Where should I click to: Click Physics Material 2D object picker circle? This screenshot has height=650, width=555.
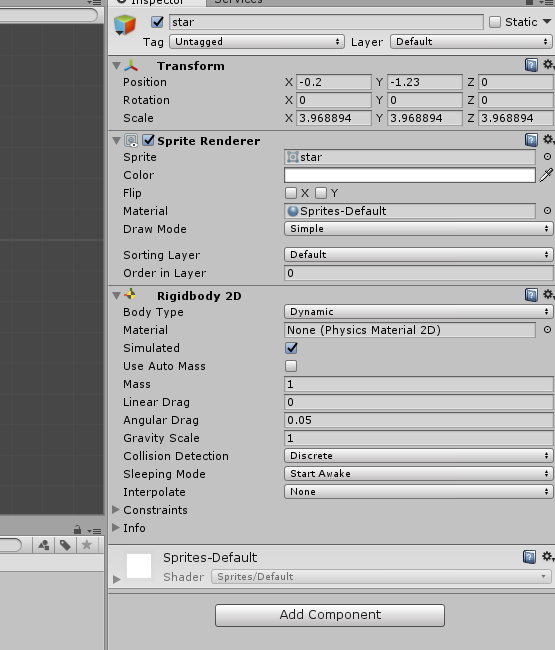(547, 330)
